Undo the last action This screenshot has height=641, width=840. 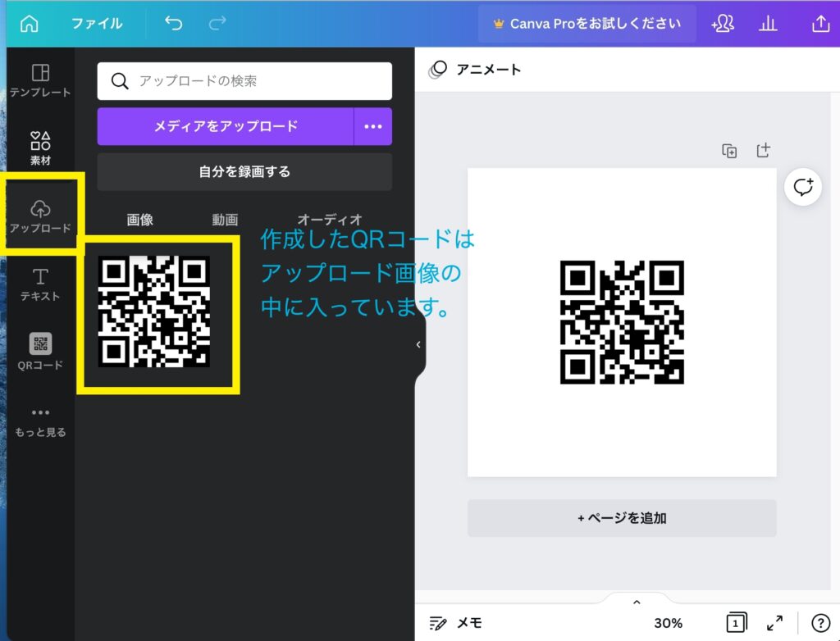[174, 24]
